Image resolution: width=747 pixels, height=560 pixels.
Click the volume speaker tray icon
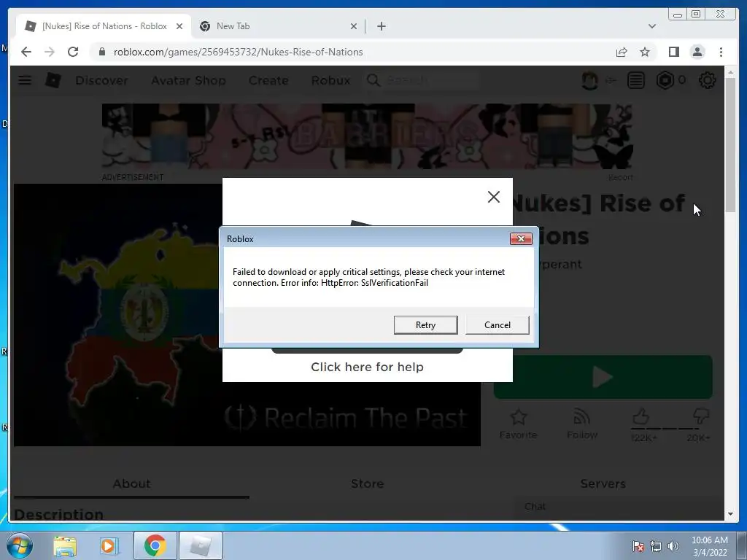(x=673, y=546)
